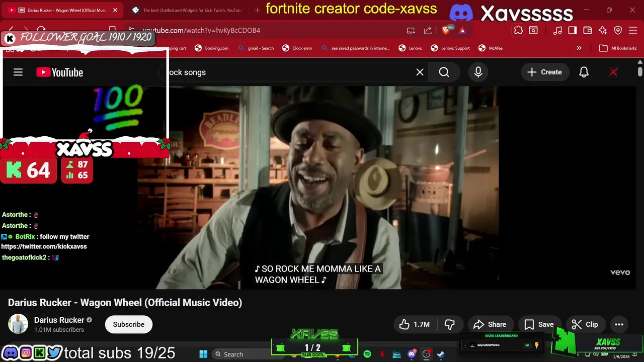The height and width of the screenshot is (362, 644).
Task: Open the Windows Start button
Action: tap(203, 354)
